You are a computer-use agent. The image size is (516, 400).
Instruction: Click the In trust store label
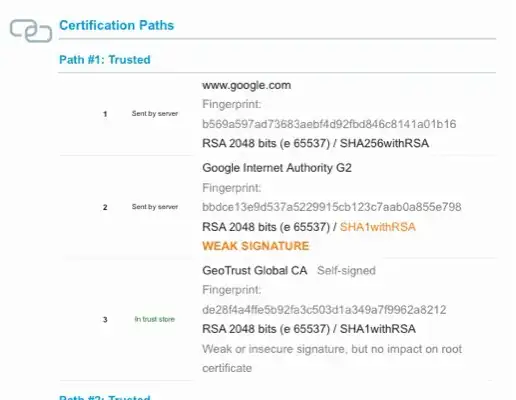155,319
